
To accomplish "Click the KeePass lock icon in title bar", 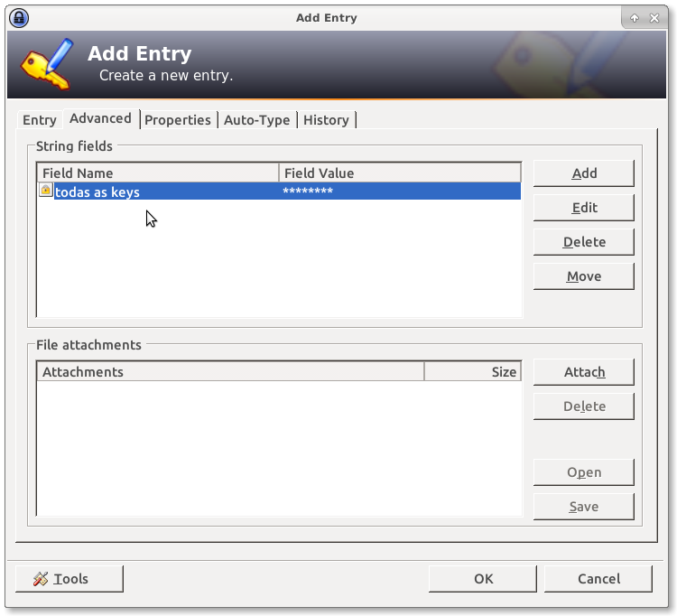I will 19,18.
